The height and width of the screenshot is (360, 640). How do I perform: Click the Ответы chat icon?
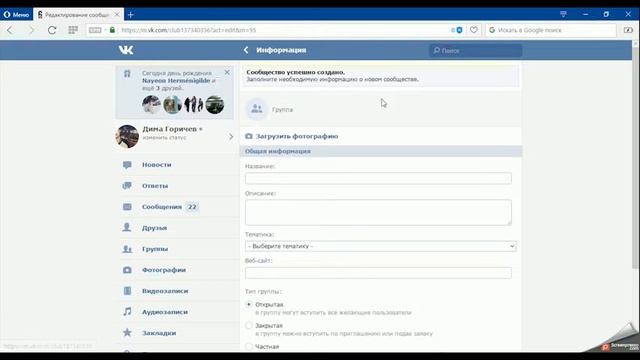127,186
